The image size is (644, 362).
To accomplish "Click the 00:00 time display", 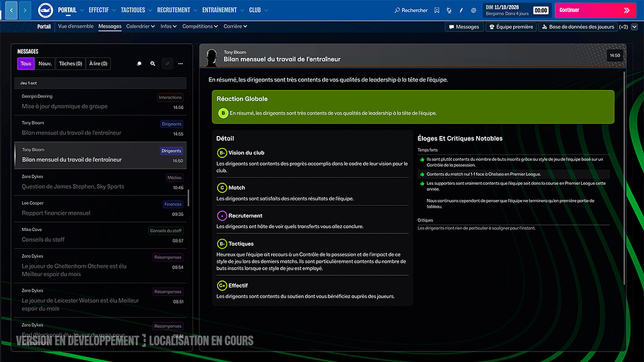I will pyautogui.click(x=541, y=11).
